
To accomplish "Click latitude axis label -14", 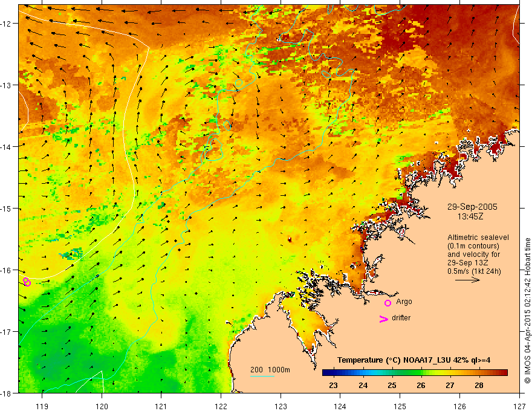I will tap(7, 147).
